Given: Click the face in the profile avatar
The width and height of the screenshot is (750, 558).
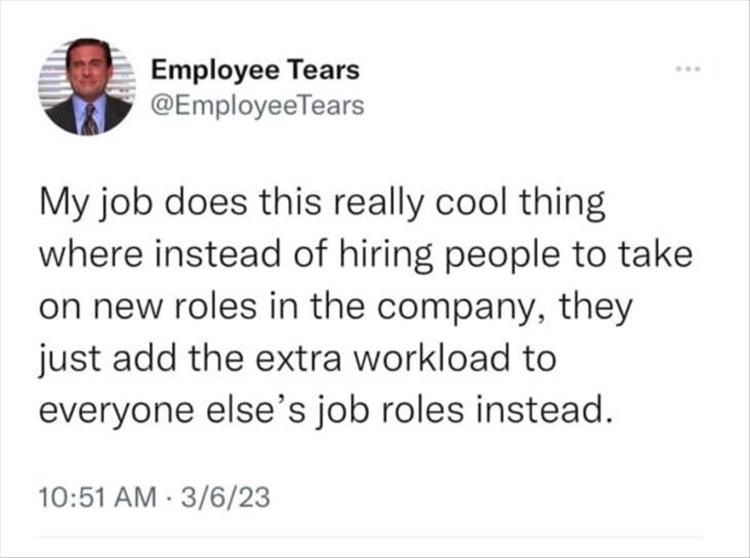Looking at the screenshot, I should (x=88, y=72).
